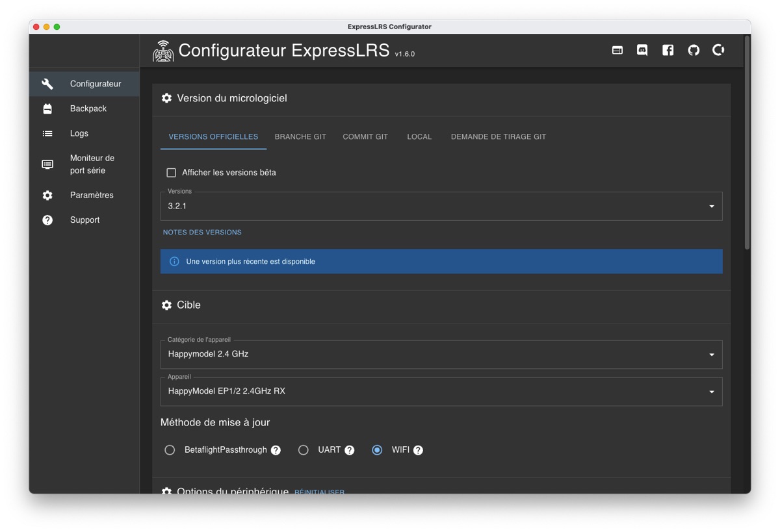The width and height of the screenshot is (780, 532).
Task: Open the Support page in the sidebar
Action: pyautogui.click(x=84, y=220)
